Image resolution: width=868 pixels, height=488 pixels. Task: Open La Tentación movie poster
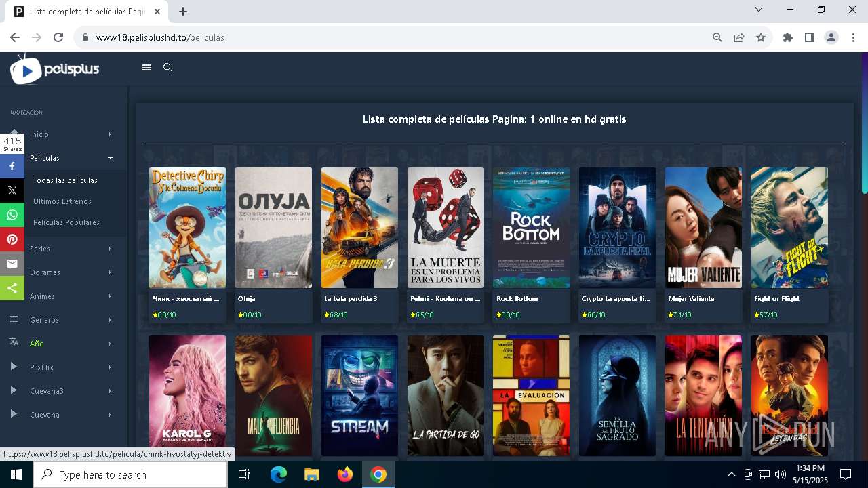(703, 396)
